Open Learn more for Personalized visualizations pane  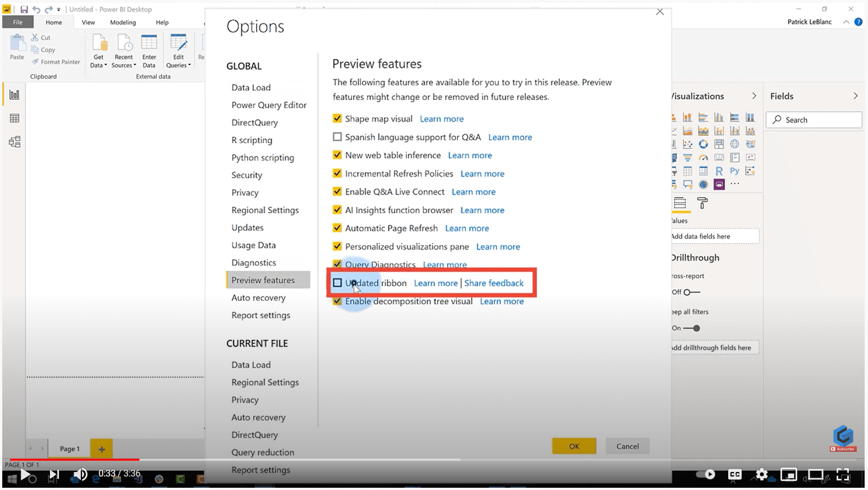(498, 246)
